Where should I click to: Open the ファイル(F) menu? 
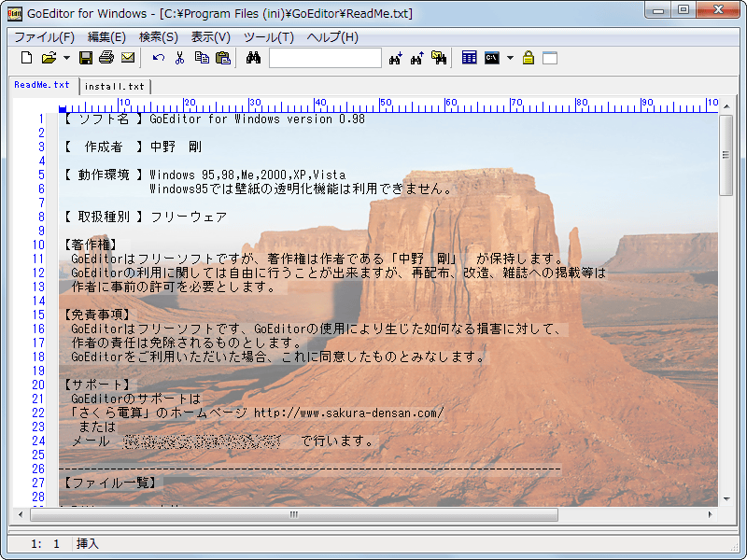coord(44,37)
